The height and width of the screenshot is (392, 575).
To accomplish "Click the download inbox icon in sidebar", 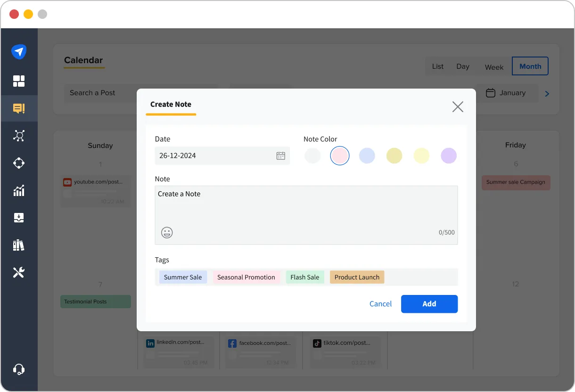I will tap(19, 218).
